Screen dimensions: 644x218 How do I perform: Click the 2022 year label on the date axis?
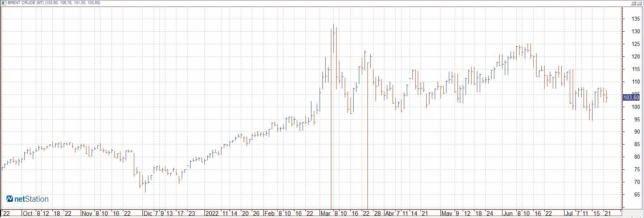click(212, 213)
